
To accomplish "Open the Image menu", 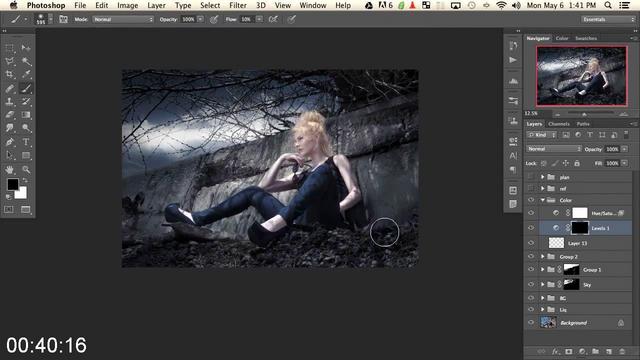I will coord(128,5).
